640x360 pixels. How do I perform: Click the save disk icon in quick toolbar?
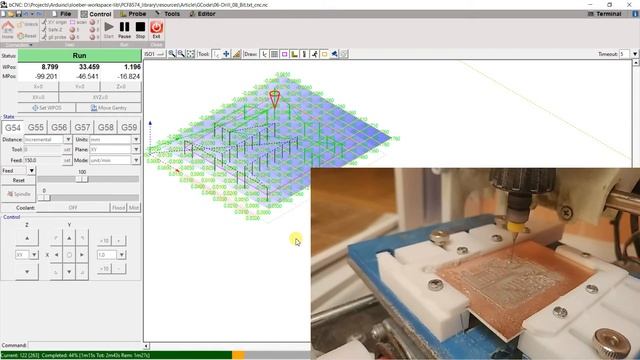[x=18, y=13]
